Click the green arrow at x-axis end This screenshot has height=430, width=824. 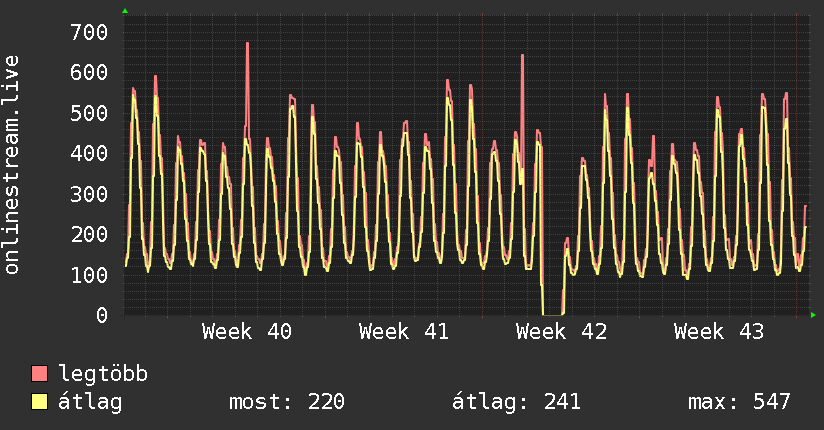coord(813,315)
